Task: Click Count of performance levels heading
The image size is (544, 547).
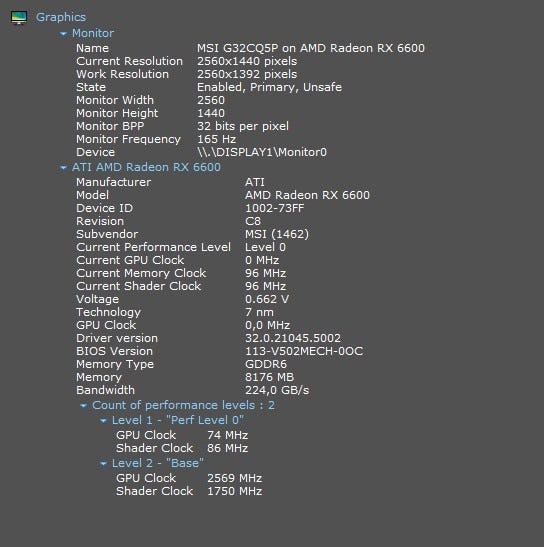Action: pyautogui.click(x=183, y=405)
